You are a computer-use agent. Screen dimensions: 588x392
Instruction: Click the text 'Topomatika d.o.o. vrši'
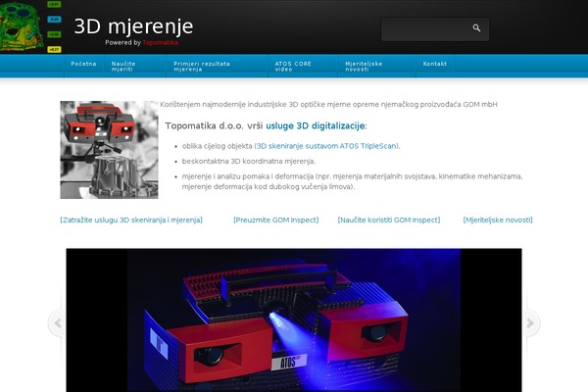tap(214, 125)
